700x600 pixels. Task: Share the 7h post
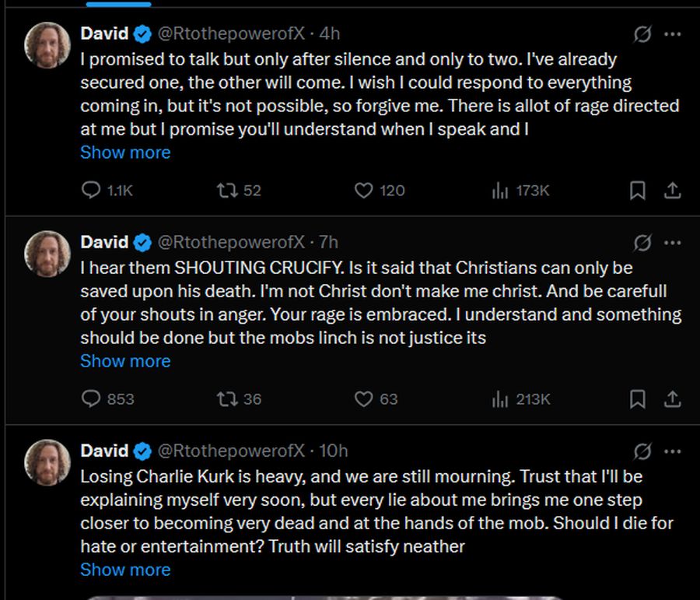click(673, 398)
